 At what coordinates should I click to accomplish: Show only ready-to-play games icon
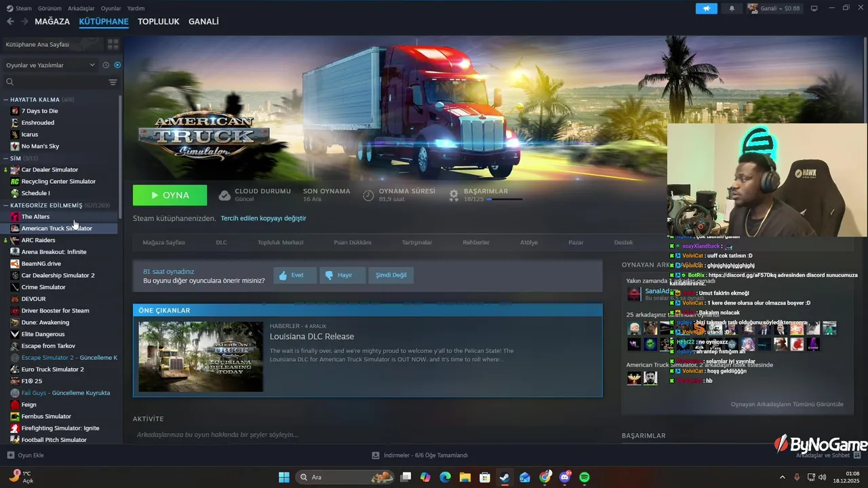pyautogui.click(x=117, y=65)
